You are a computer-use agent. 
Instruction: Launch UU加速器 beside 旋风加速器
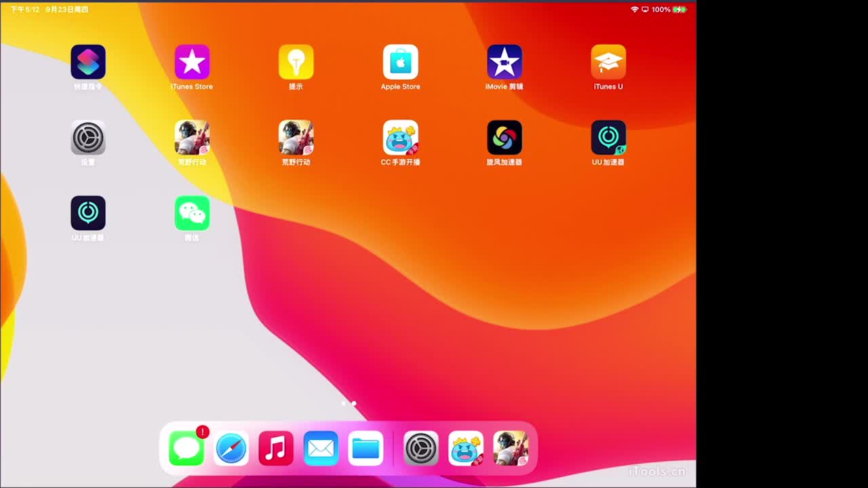[x=608, y=138]
